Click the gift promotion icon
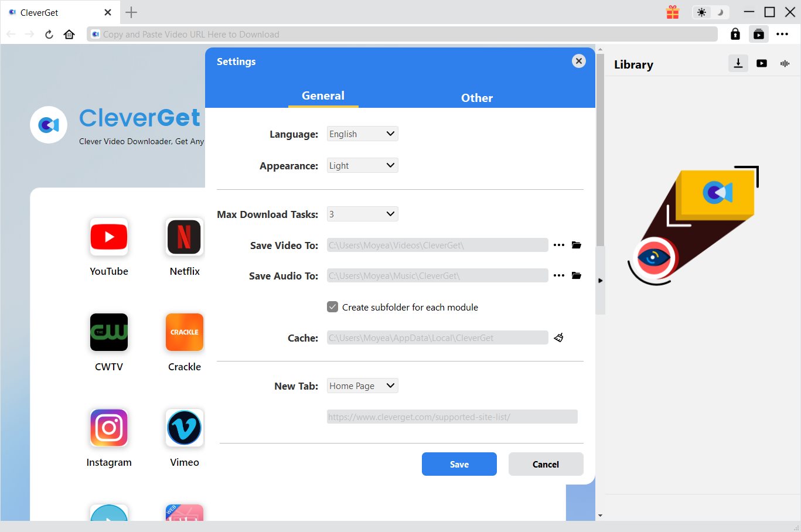The height and width of the screenshot is (532, 801). coord(672,12)
